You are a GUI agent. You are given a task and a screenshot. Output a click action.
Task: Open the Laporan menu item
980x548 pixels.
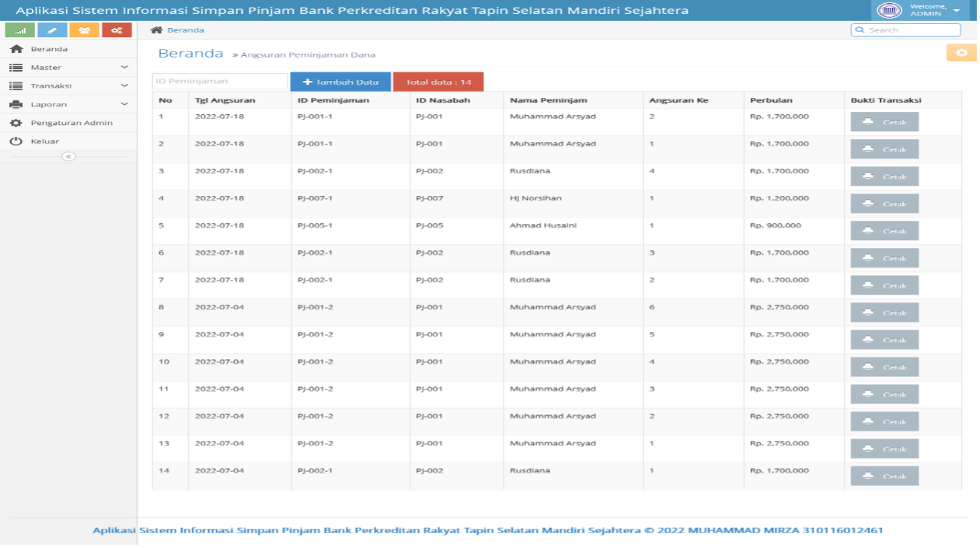(x=68, y=104)
